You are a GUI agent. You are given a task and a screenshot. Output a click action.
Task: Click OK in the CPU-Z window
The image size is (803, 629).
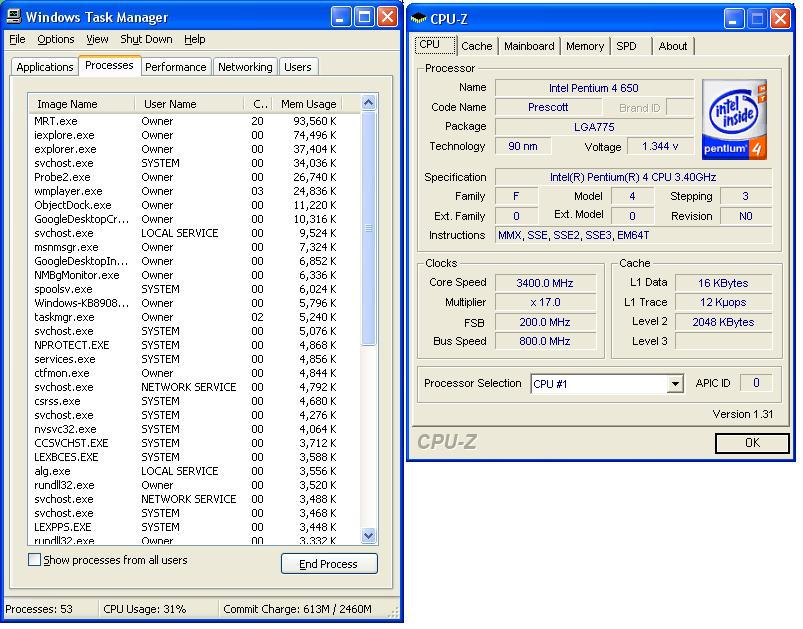pos(752,443)
